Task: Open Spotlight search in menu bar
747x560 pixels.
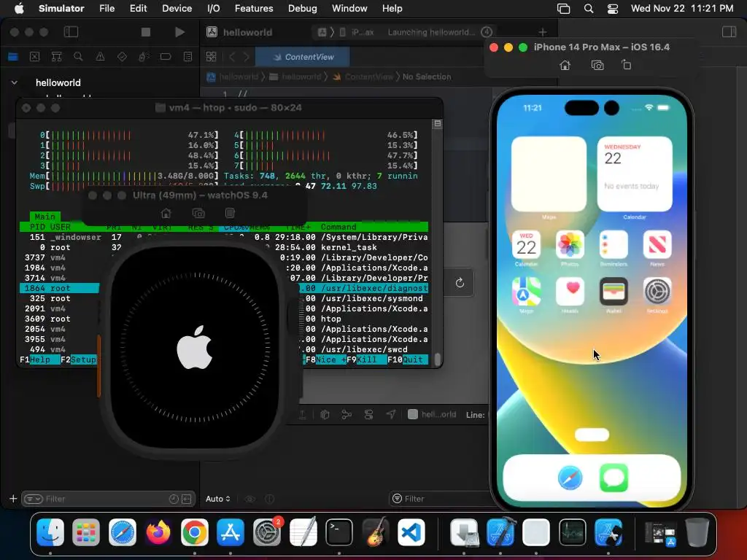Action: pyautogui.click(x=589, y=8)
